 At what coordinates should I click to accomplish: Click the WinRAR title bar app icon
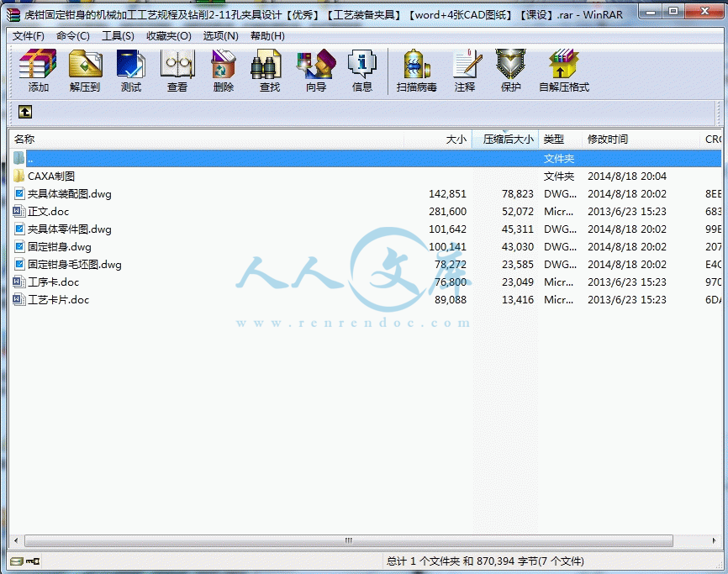click(x=13, y=15)
